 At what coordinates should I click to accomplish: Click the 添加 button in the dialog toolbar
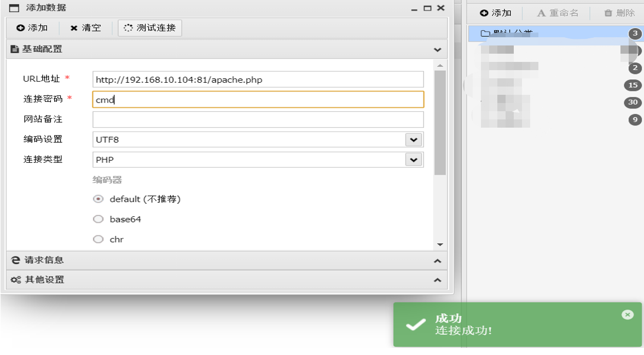32,27
